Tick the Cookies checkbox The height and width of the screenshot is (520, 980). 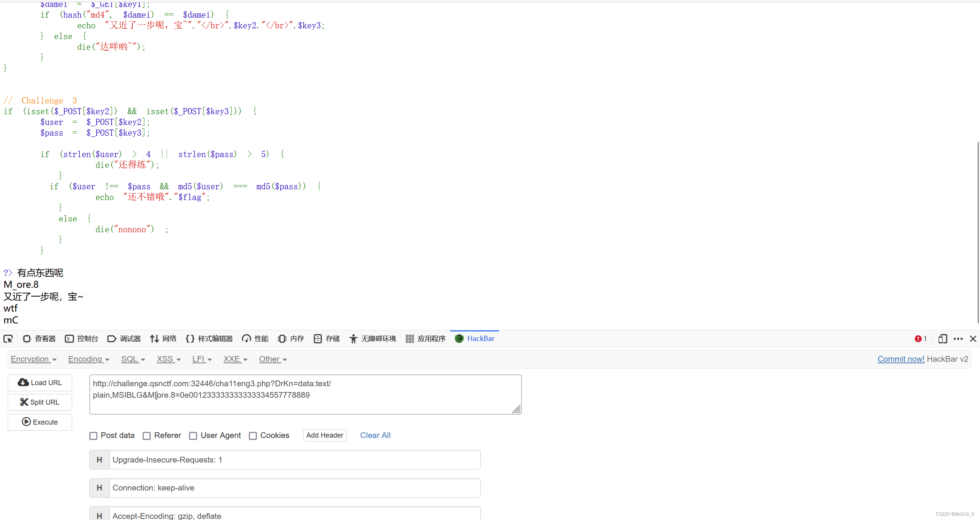pyautogui.click(x=253, y=436)
